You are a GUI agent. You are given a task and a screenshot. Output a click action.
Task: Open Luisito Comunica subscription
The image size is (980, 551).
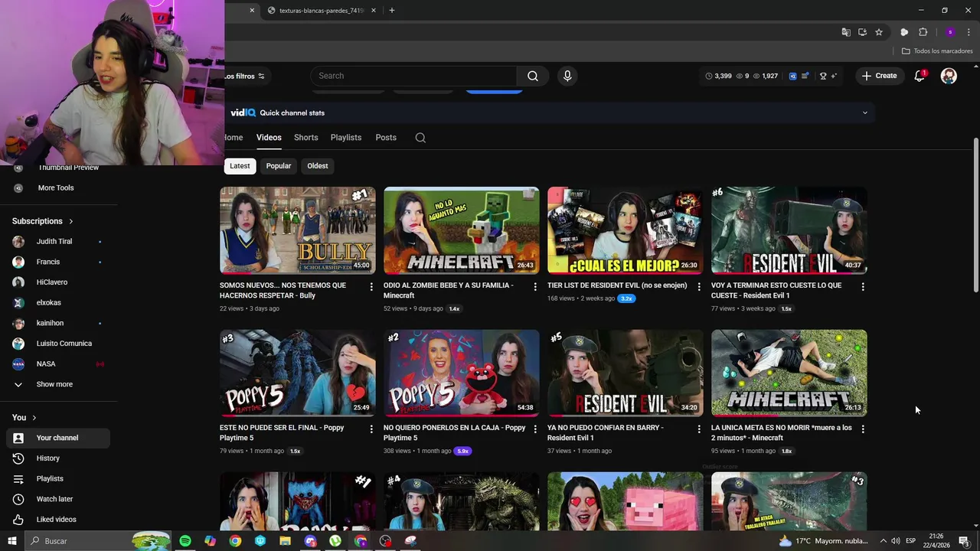(57, 344)
